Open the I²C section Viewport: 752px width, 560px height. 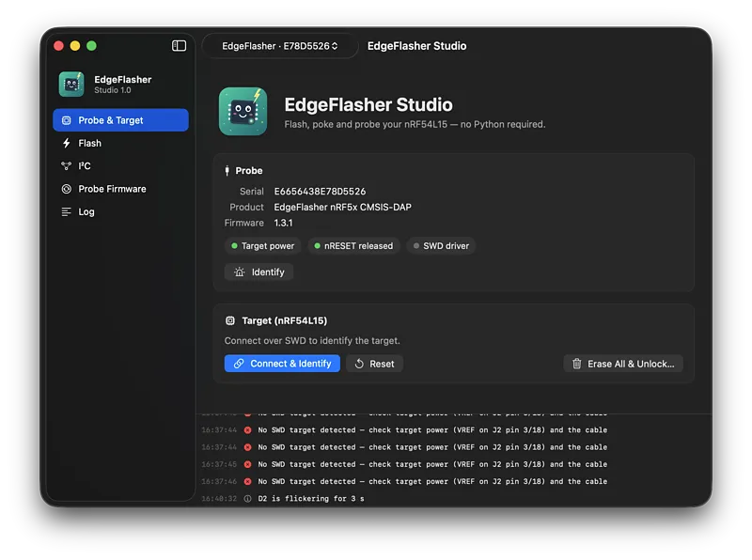[x=121, y=166]
